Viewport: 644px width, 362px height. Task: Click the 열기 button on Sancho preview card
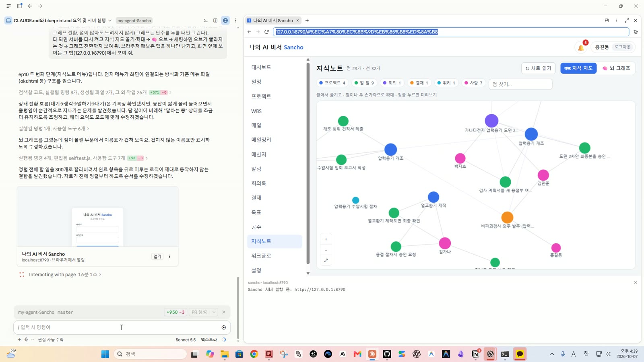[x=157, y=257]
